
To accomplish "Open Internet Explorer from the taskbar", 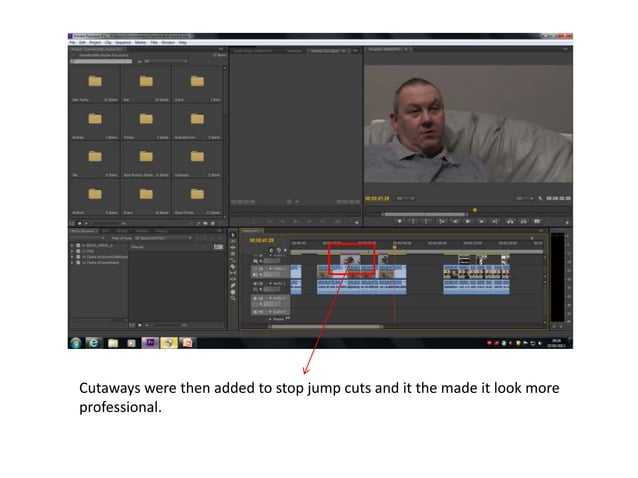I will 94,342.
